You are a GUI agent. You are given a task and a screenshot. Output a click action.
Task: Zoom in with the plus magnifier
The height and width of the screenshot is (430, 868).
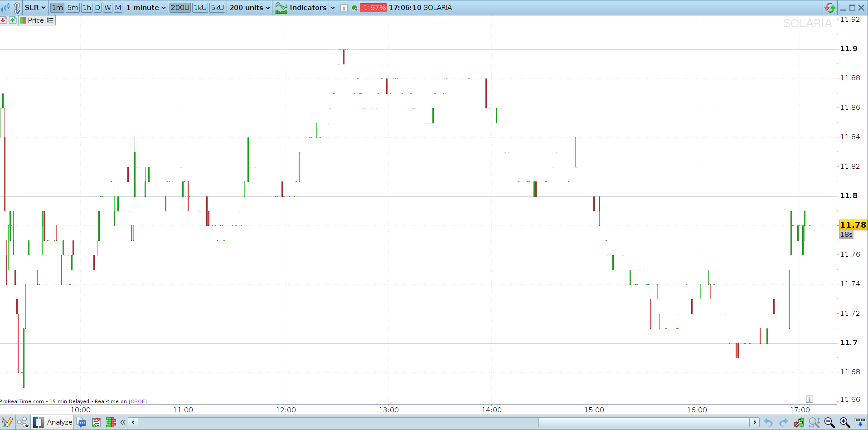point(845,423)
